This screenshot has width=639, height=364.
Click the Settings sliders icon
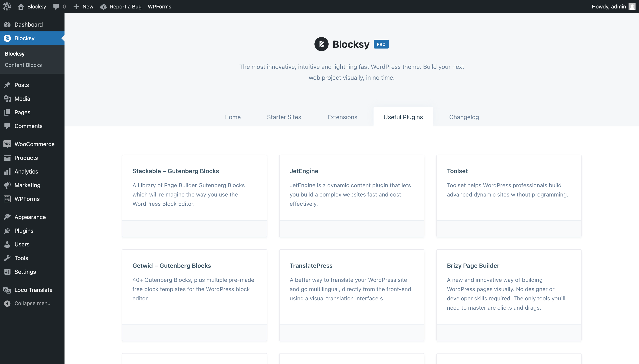pos(7,272)
